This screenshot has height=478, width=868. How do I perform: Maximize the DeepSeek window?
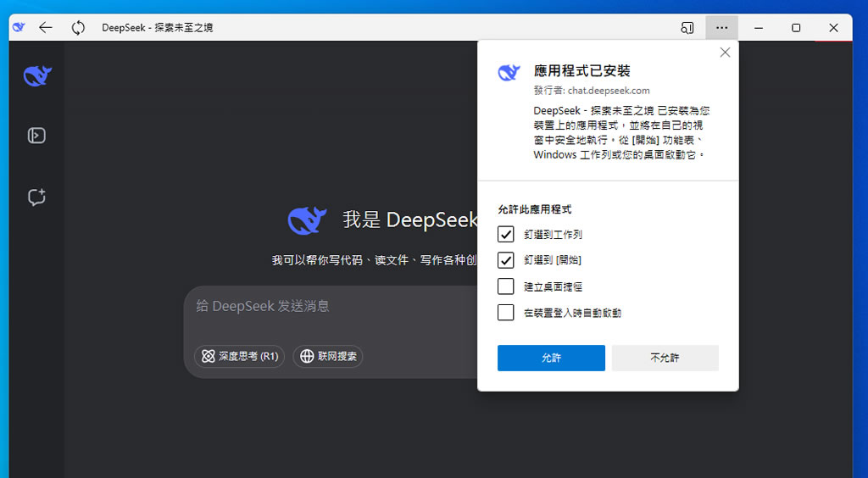point(795,28)
